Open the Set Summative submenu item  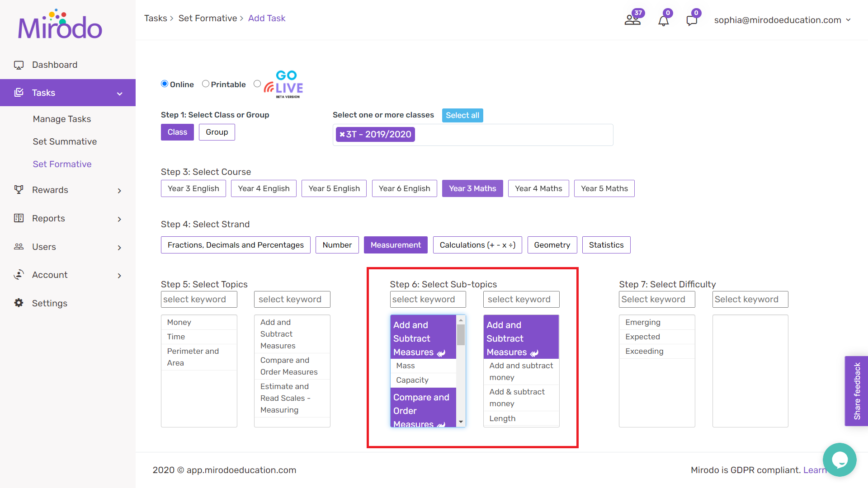tap(65, 141)
